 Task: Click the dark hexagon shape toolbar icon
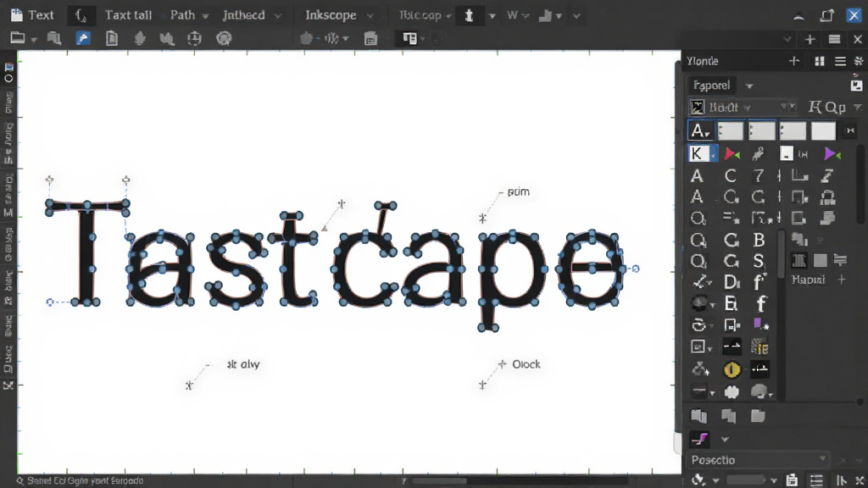point(306,38)
